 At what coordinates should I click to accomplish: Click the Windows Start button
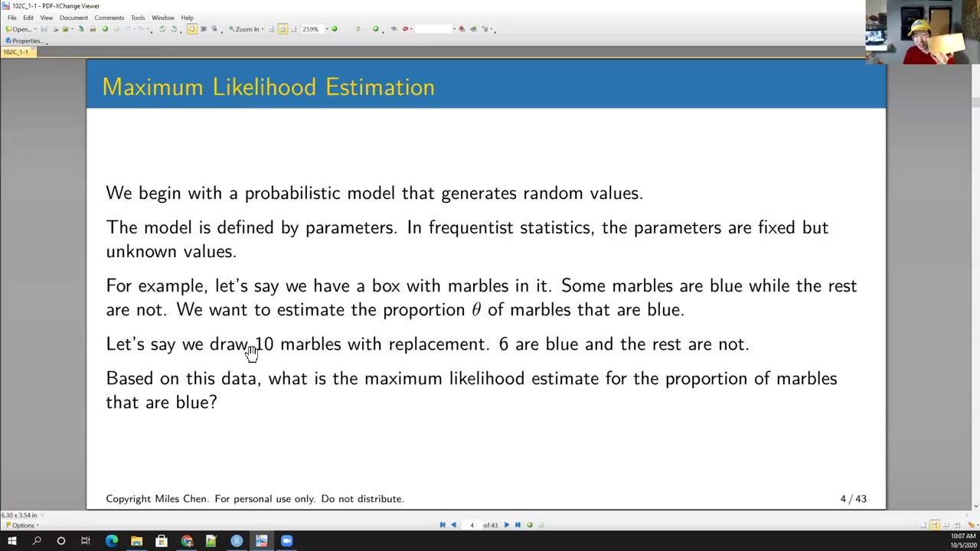click(x=11, y=541)
